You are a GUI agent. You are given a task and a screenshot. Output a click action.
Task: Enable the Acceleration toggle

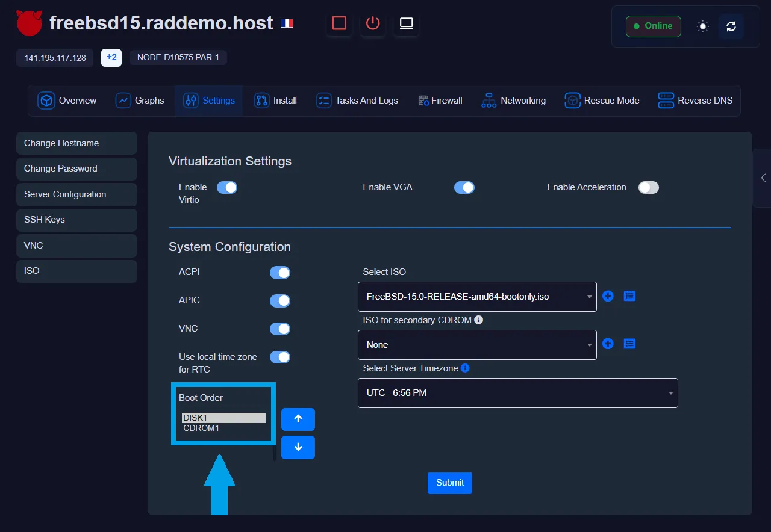click(x=648, y=187)
